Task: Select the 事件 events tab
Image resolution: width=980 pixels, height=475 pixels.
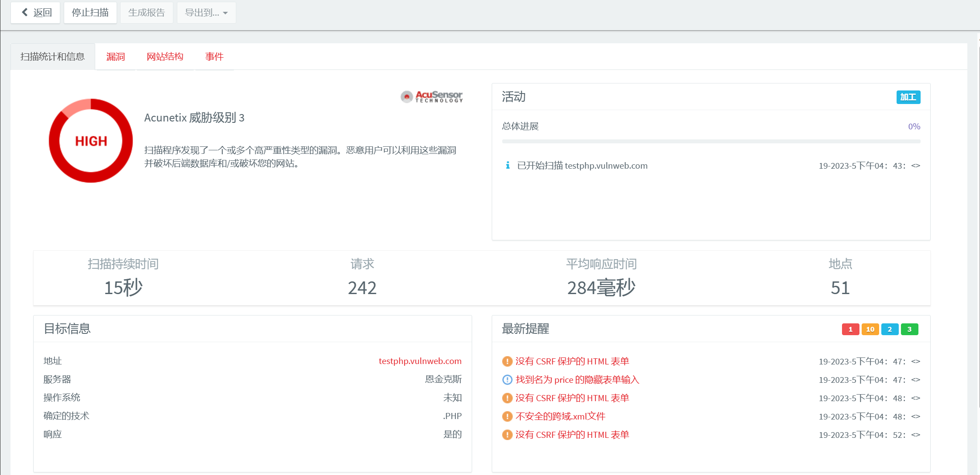Action: pos(214,57)
